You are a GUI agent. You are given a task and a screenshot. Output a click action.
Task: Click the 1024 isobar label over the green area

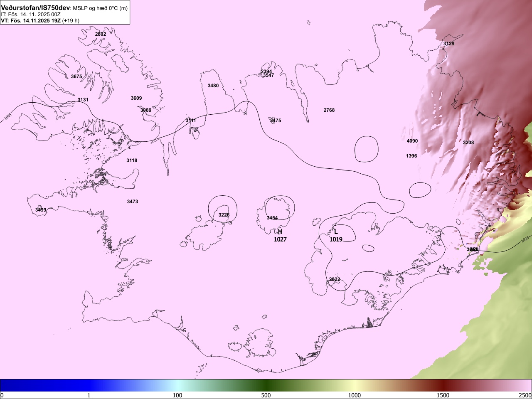[525, 240]
